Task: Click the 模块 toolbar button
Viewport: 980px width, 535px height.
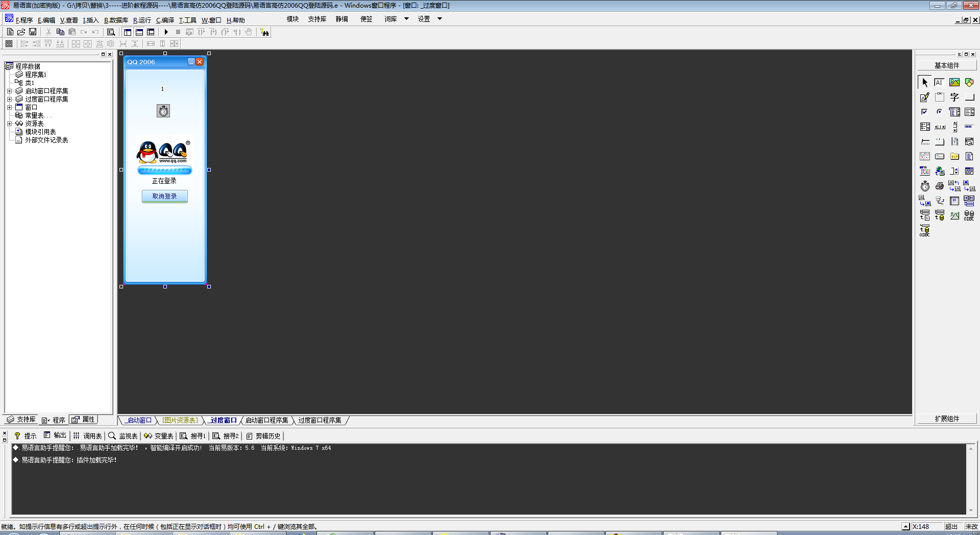Action: [x=293, y=19]
